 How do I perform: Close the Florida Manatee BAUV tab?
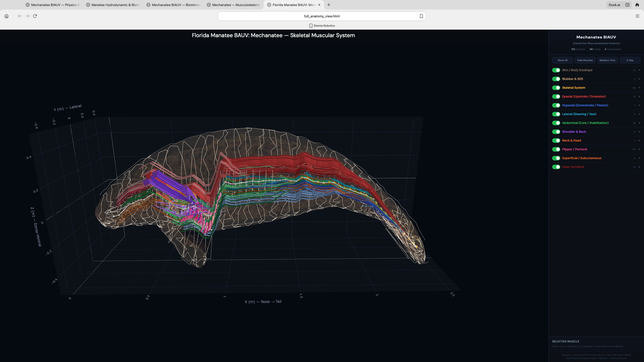(x=319, y=5)
